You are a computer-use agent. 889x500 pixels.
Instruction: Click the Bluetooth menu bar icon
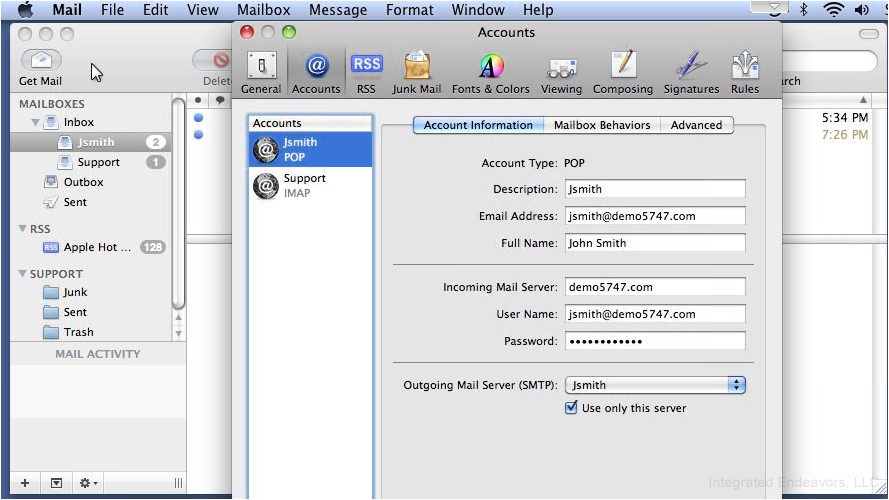803,9
